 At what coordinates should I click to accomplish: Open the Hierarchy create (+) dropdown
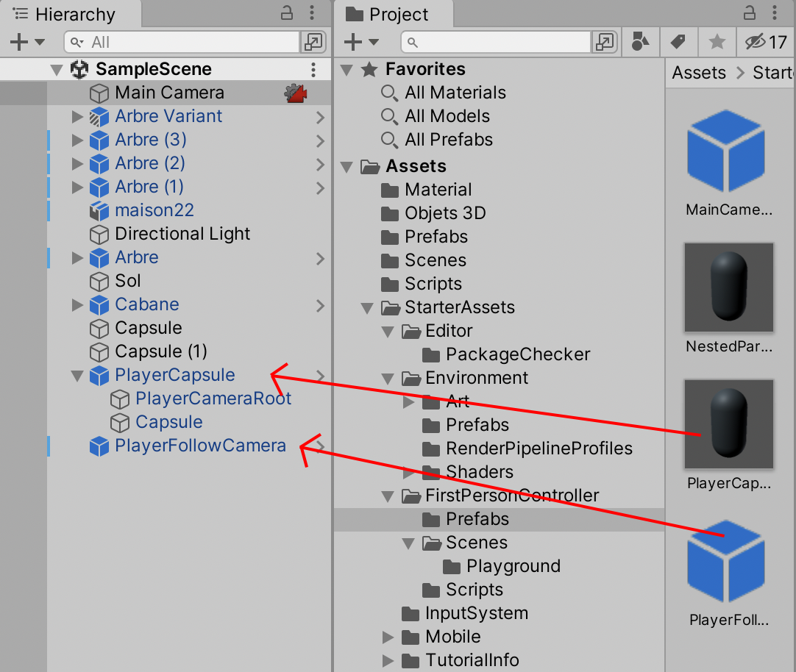pyautogui.click(x=27, y=43)
